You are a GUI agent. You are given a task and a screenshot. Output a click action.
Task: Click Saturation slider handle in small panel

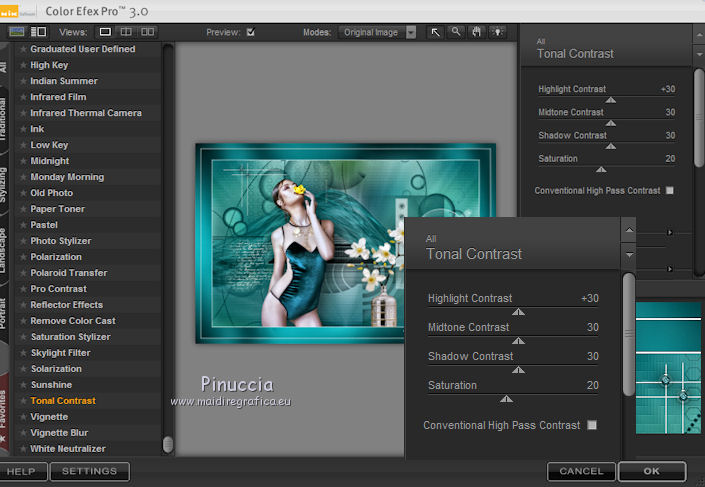(601, 169)
